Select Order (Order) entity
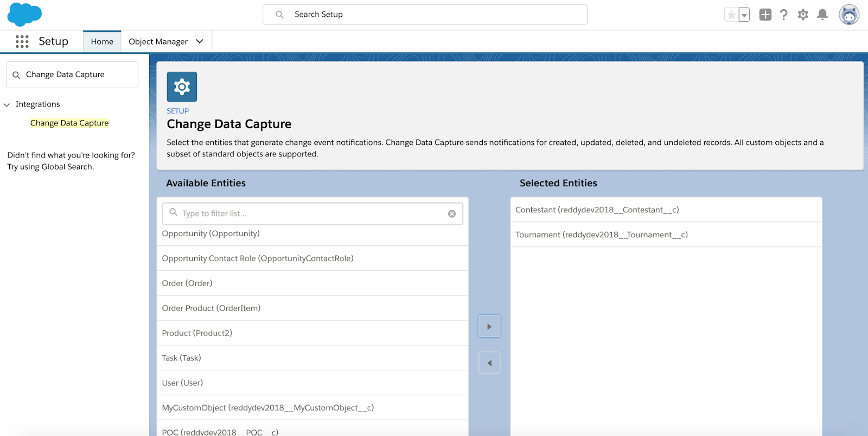The image size is (868, 436). [312, 283]
